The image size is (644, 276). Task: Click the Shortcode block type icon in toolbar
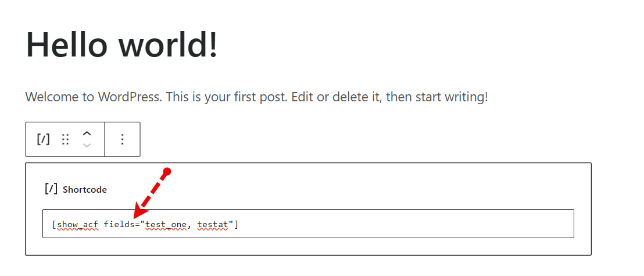click(x=43, y=139)
